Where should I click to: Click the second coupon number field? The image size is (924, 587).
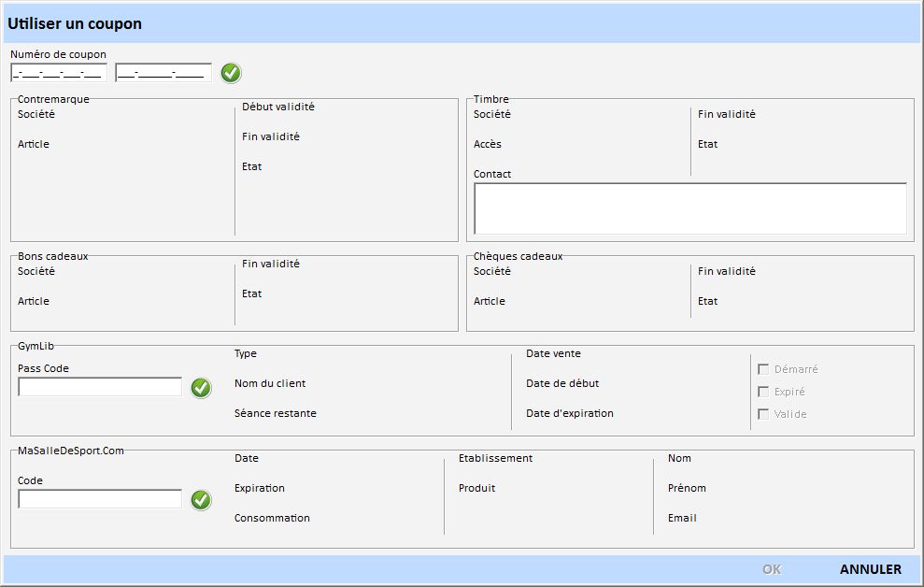(x=163, y=73)
